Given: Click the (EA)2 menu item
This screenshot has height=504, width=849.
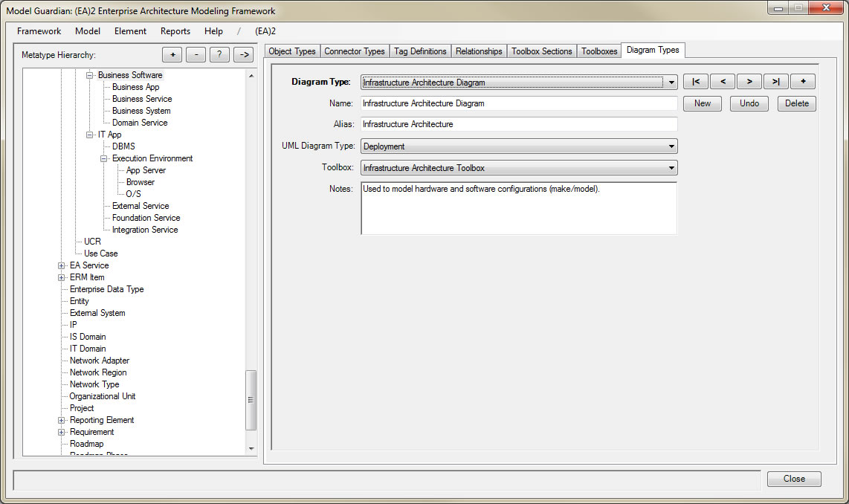Looking at the screenshot, I should (265, 31).
